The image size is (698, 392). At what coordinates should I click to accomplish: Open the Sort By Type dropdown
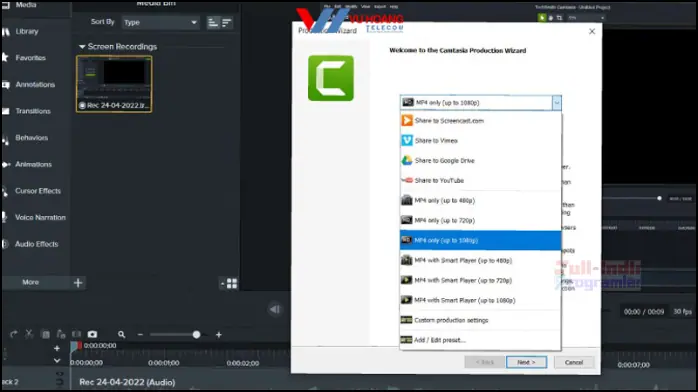pos(160,22)
